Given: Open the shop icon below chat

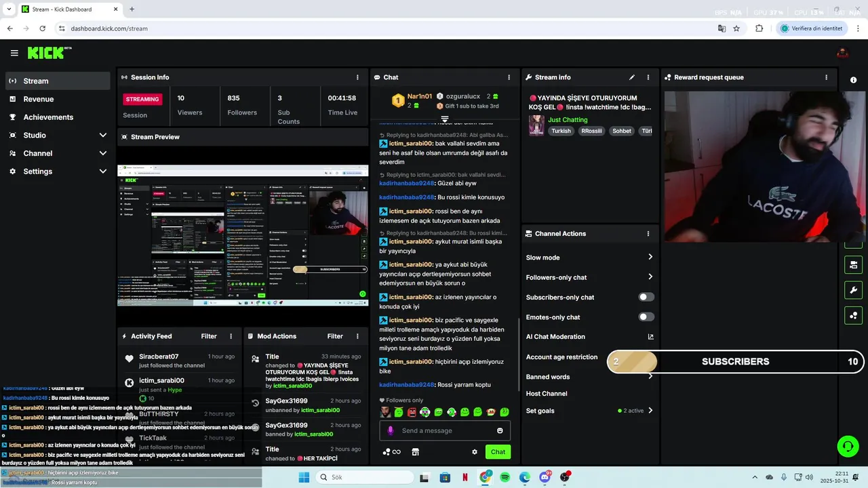Looking at the screenshot, I should 416,452.
